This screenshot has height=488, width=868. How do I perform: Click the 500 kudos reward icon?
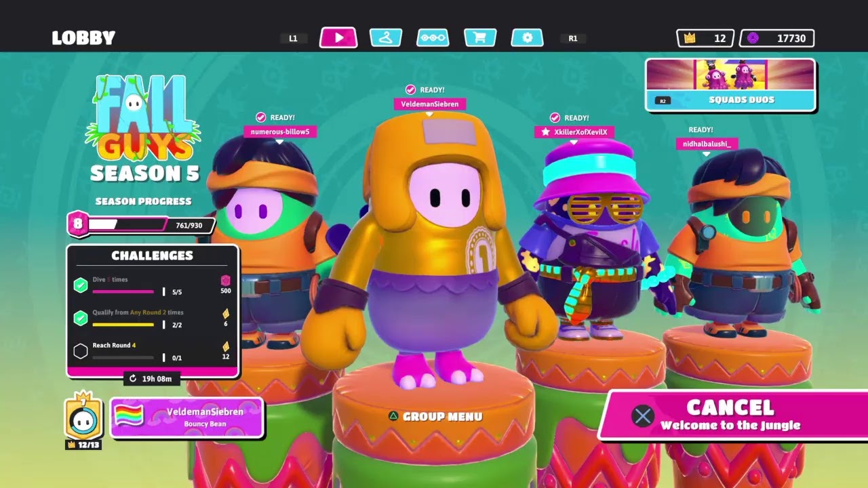click(x=226, y=281)
